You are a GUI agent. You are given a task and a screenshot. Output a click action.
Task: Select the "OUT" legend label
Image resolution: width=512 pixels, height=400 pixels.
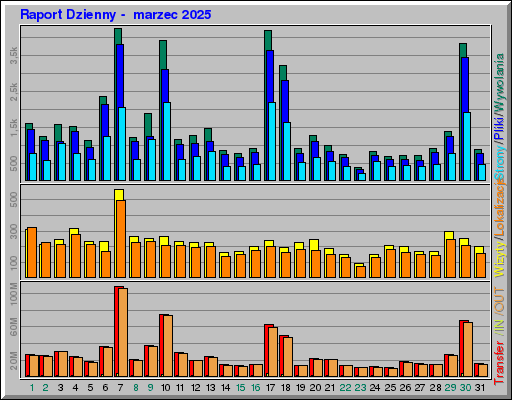[x=500, y=300]
